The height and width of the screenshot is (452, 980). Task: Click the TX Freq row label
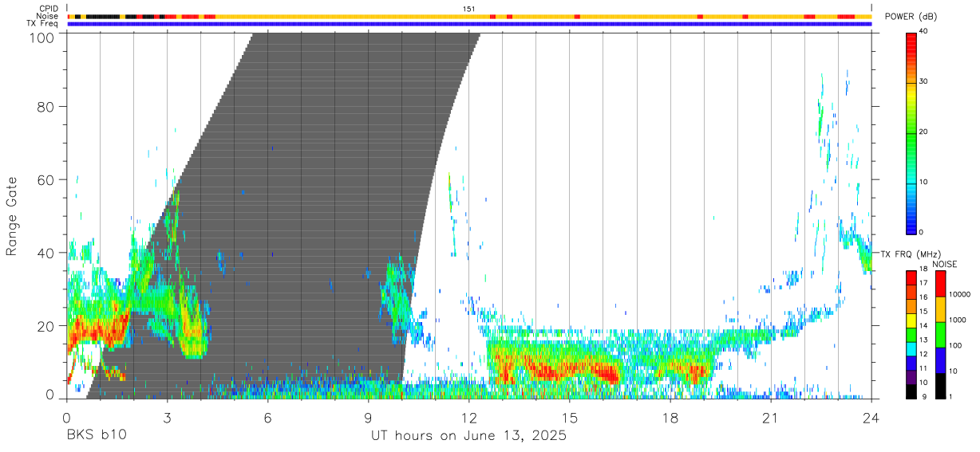click(43, 23)
